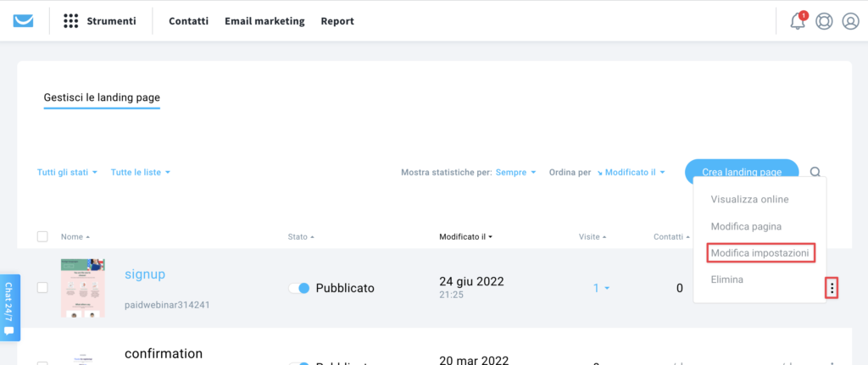Tick the checkbox for signup row

tap(42, 288)
